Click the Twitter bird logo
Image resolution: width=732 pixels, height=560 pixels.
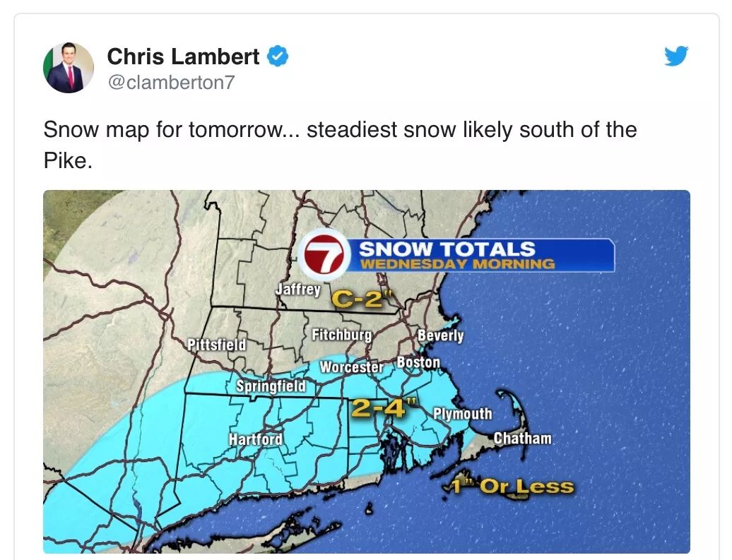point(676,56)
